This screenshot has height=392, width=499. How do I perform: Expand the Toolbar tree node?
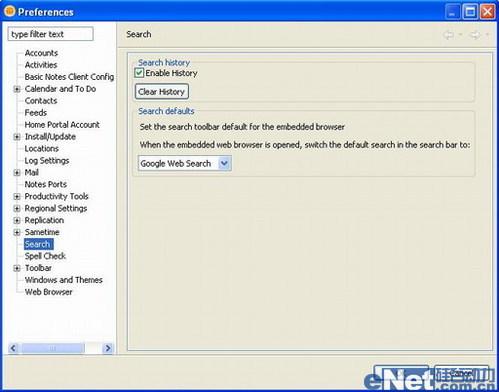tap(17, 268)
